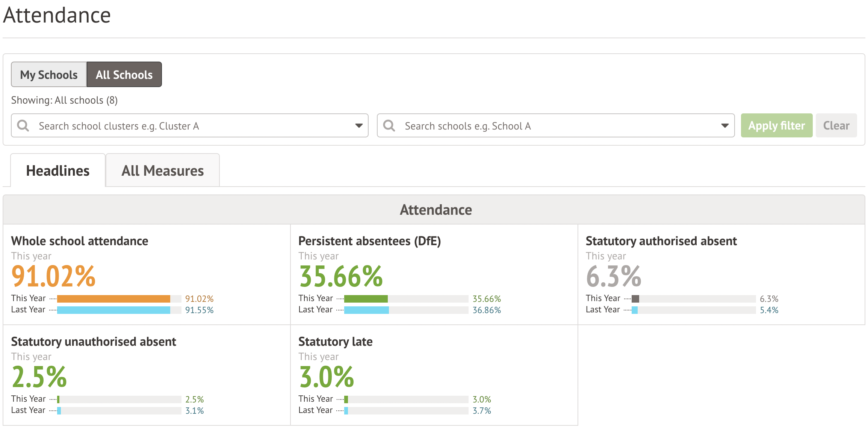Click the Clear button

(836, 125)
